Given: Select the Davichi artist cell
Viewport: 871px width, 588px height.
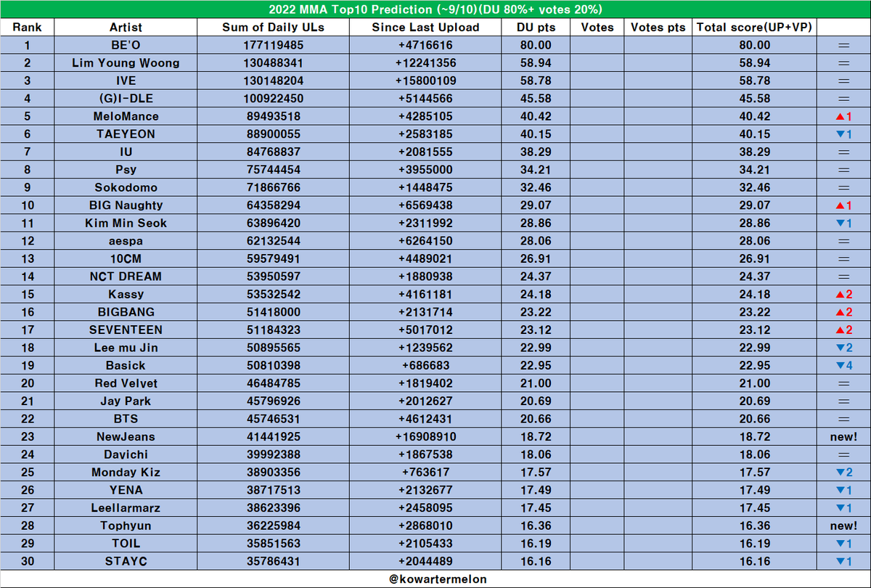Looking at the screenshot, I should (126, 454).
